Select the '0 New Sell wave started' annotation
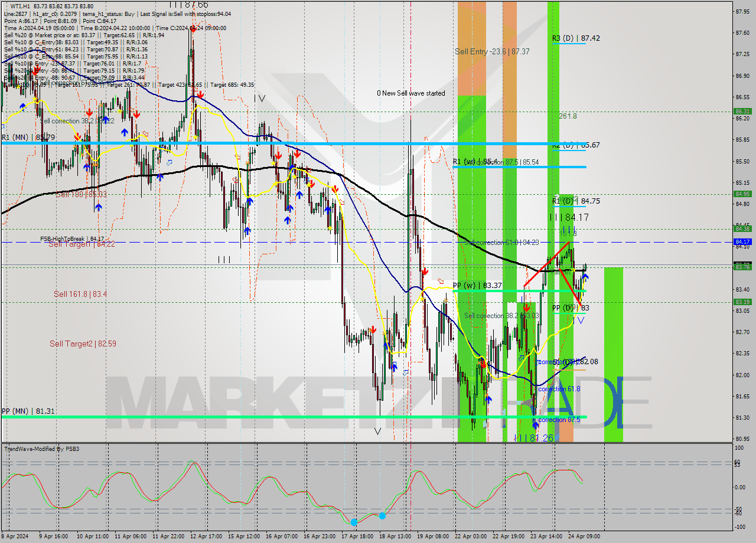This screenshot has width=756, height=543. click(411, 93)
